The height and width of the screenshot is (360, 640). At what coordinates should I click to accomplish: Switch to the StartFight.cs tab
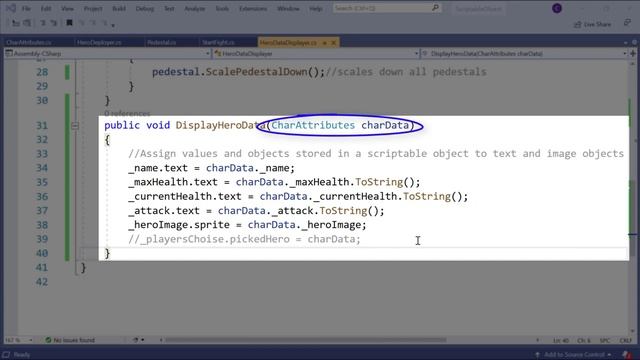click(218, 42)
